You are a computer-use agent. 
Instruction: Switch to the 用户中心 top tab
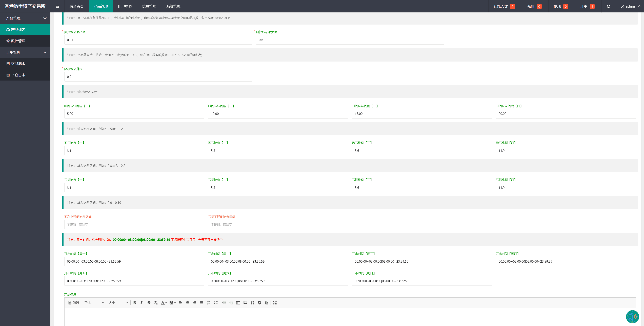[x=125, y=6]
